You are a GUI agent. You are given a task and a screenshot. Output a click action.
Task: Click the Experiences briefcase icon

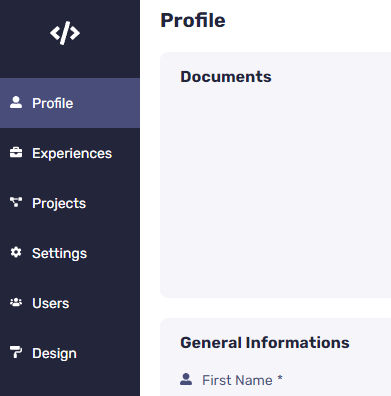coord(16,153)
